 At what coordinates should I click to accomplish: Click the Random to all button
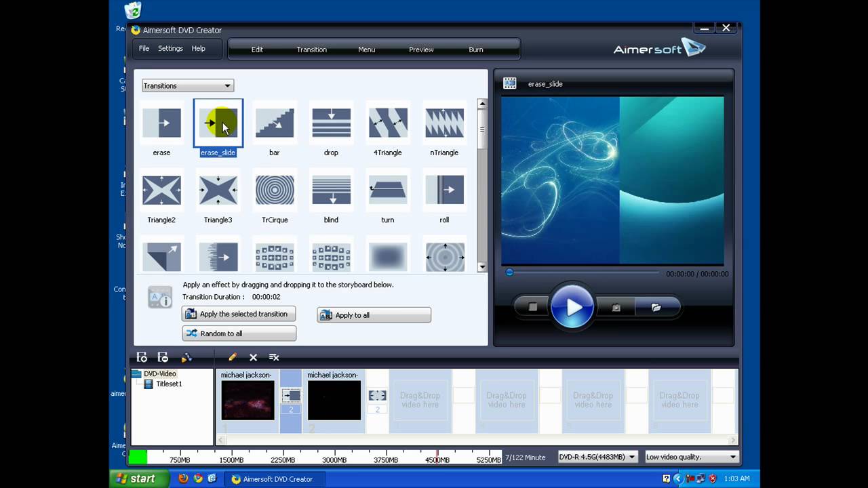(x=239, y=333)
